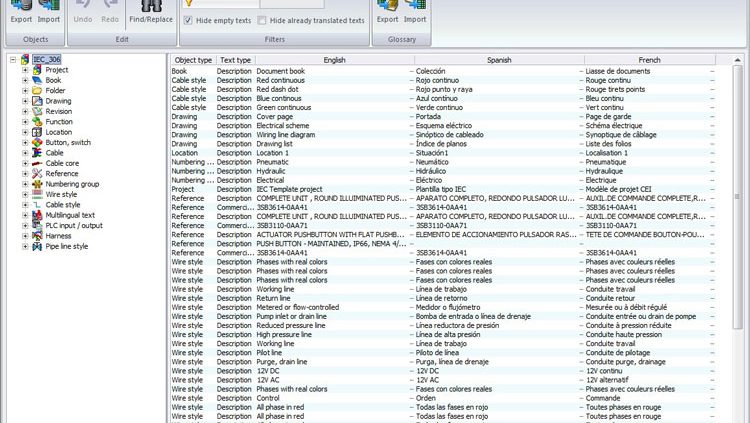Screen dimensions: 750x423
Task: Click the Pipe line style icon
Action: click(37, 246)
